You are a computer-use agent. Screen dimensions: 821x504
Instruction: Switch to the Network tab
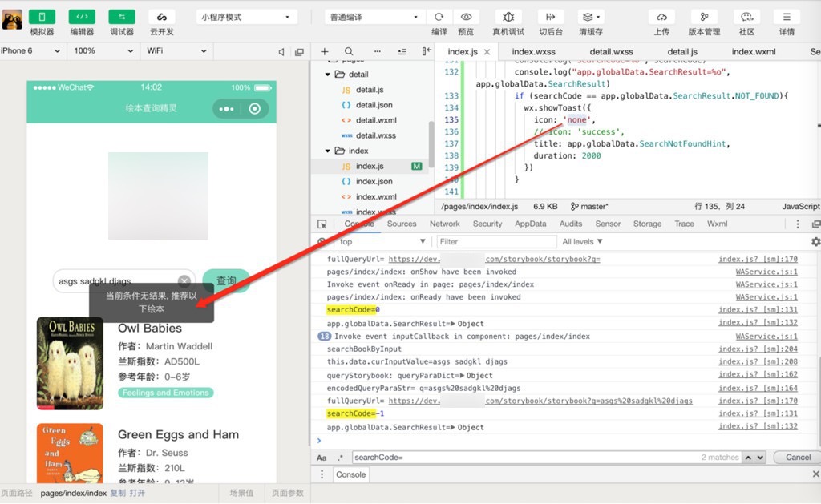444,224
